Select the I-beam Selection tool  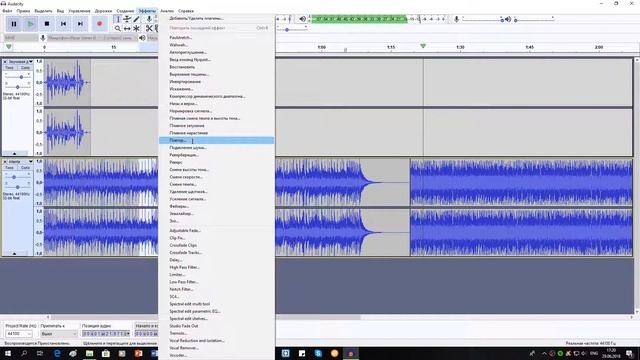click(x=118, y=19)
